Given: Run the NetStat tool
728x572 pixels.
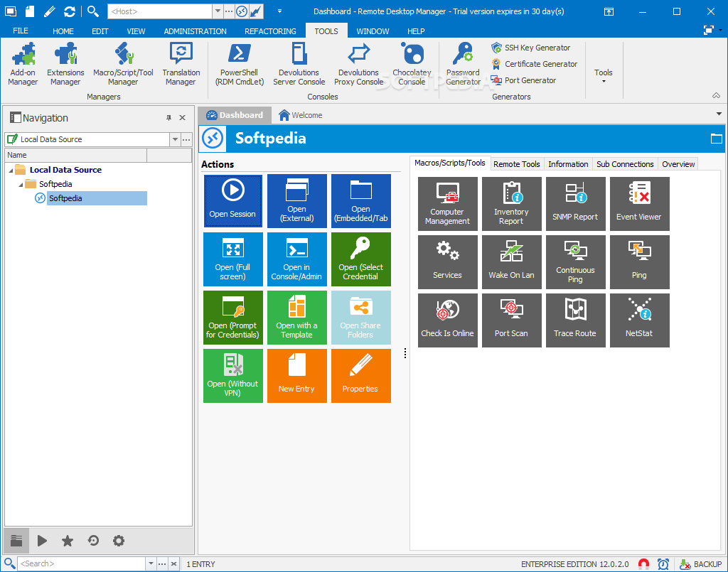Looking at the screenshot, I should coord(639,320).
